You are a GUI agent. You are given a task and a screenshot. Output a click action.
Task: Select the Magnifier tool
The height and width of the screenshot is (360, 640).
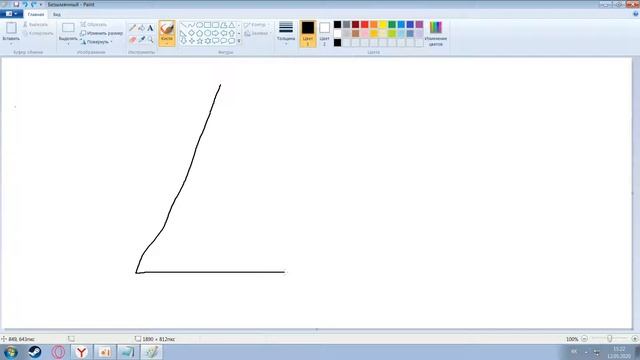click(150, 40)
